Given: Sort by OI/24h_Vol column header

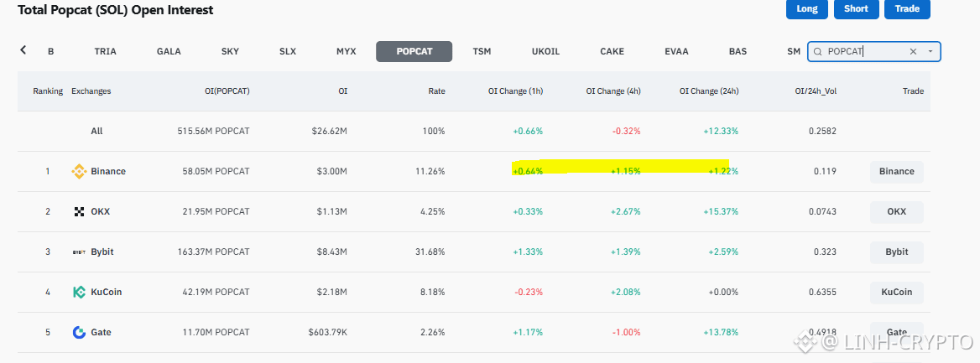Looking at the screenshot, I should [814, 91].
